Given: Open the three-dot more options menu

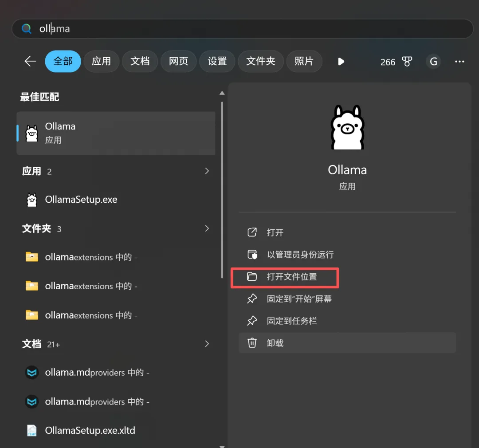Looking at the screenshot, I should pos(459,62).
